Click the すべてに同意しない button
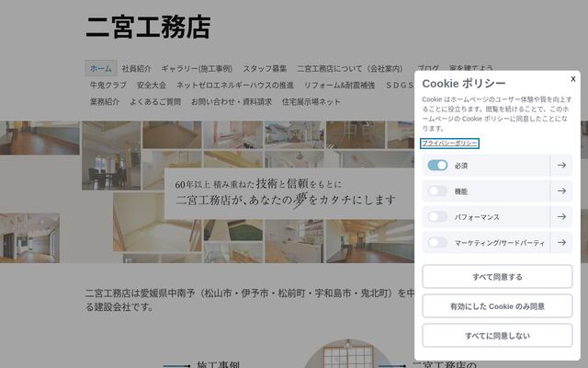This screenshot has height=368, width=588. 497,335
